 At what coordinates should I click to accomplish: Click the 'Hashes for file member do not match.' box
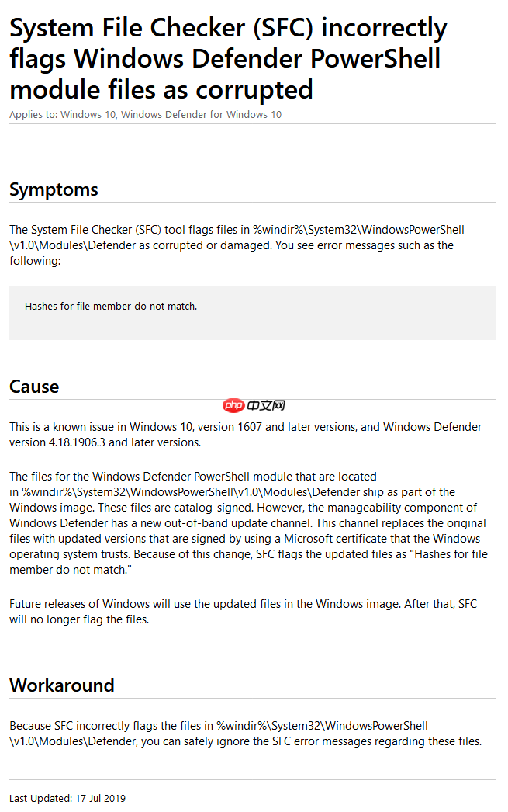point(252,314)
